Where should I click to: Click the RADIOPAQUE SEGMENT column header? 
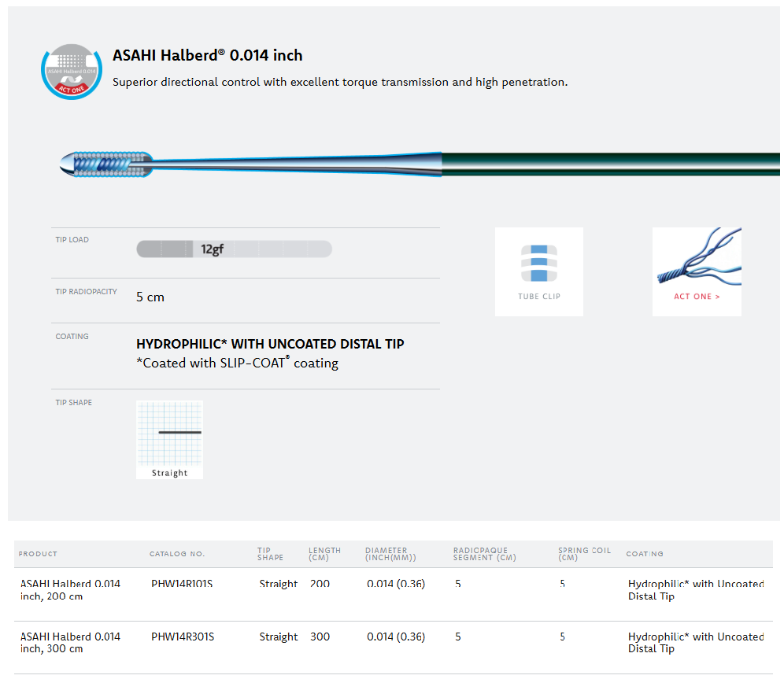point(484,554)
